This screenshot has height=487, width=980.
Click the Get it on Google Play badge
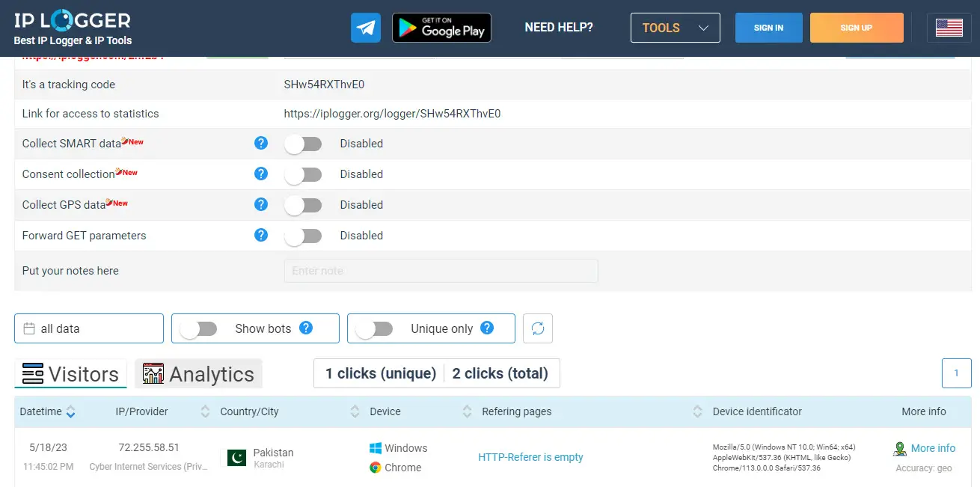(x=441, y=28)
